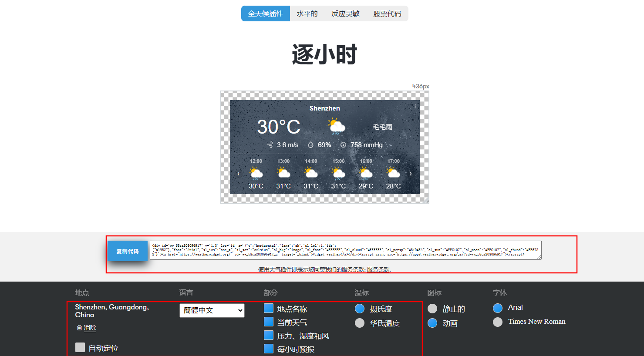
Task: Click the 复制代码 button
Action: pyautogui.click(x=128, y=251)
